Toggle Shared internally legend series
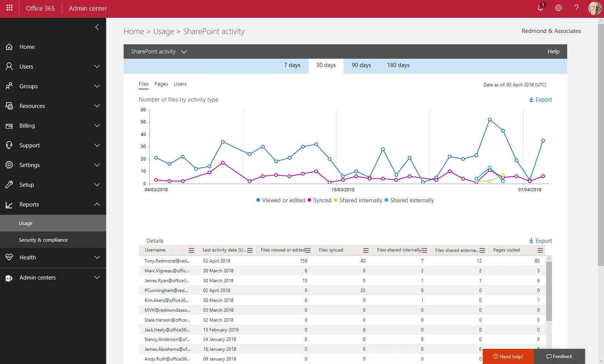Screen dimensions: 604x364 click(358, 200)
